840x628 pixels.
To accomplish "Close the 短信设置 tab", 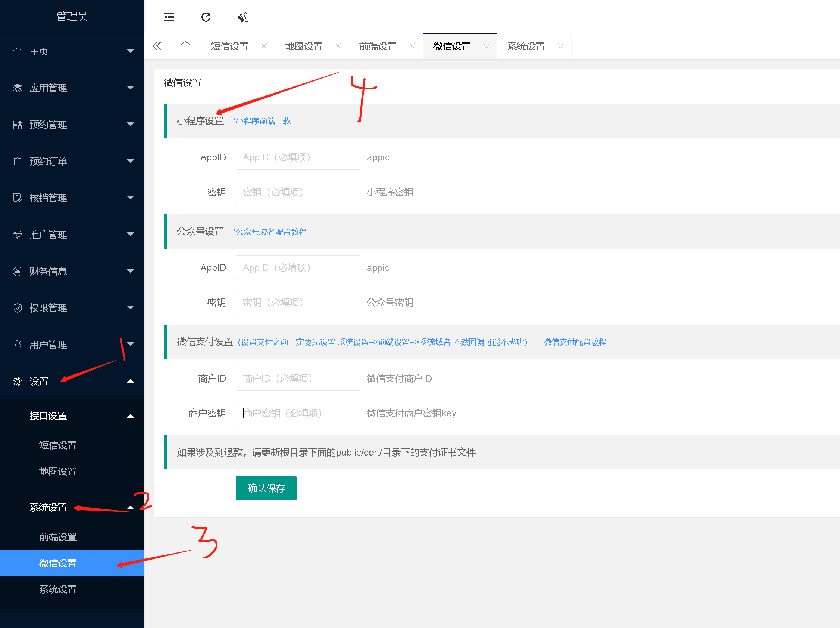I will click(x=264, y=46).
